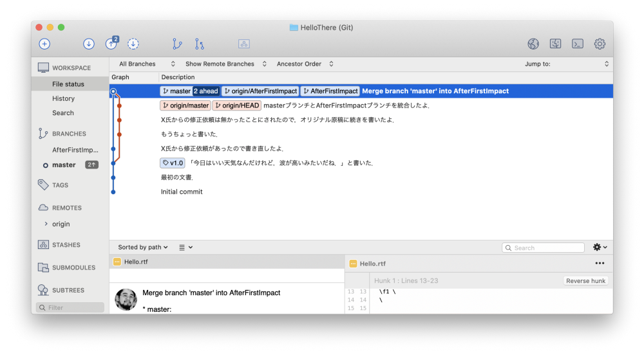The width and height of the screenshot is (644, 355).
Task: Click the Commit plus icon in toolbar
Action: click(44, 44)
